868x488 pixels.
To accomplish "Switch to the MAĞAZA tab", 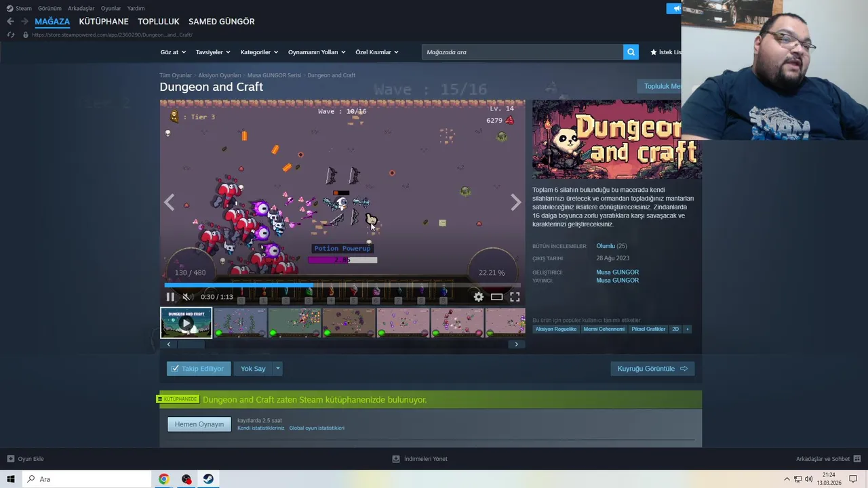I will pyautogui.click(x=52, y=22).
